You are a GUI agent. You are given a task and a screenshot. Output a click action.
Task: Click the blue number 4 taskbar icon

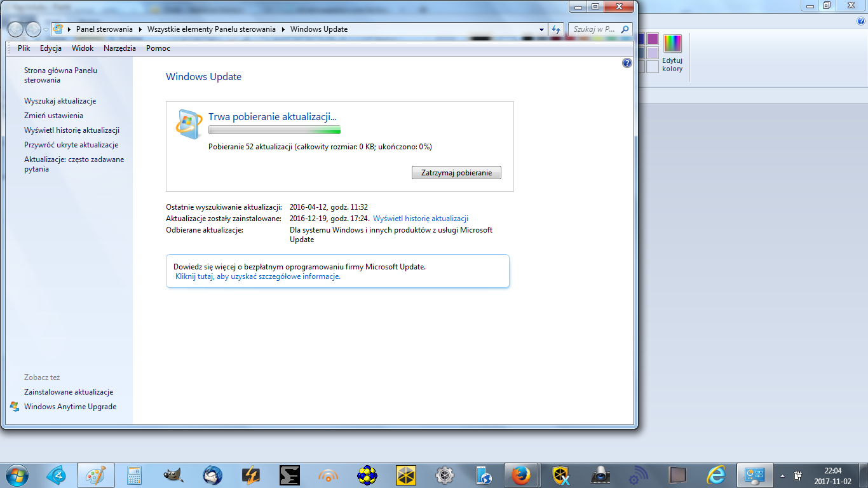click(x=57, y=475)
